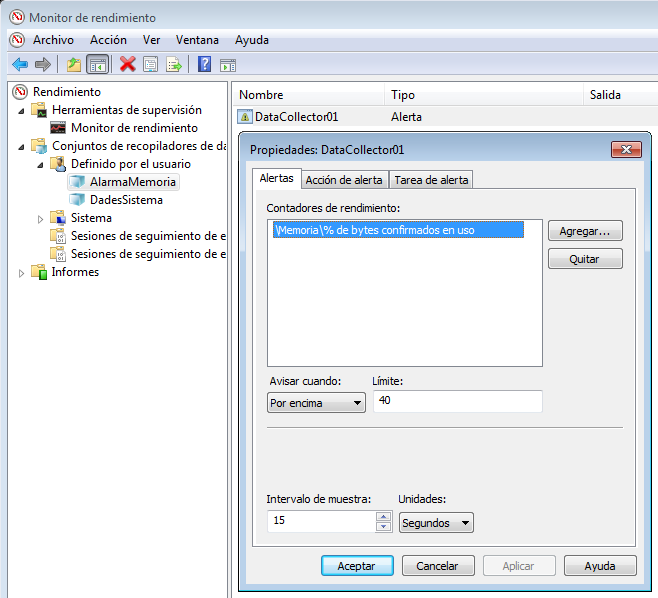658x598 pixels.
Task: Expand the Sistema tree node
Action: coord(41,218)
